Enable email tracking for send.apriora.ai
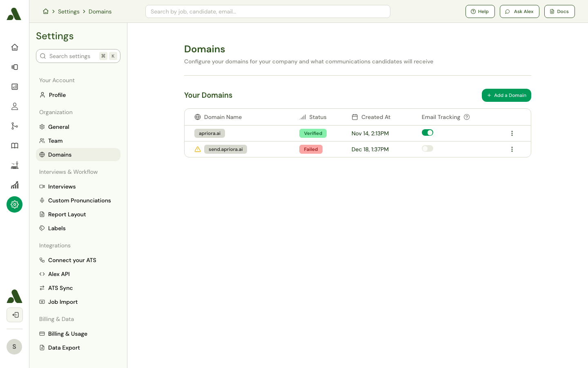The image size is (588, 368). coord(428,148)
